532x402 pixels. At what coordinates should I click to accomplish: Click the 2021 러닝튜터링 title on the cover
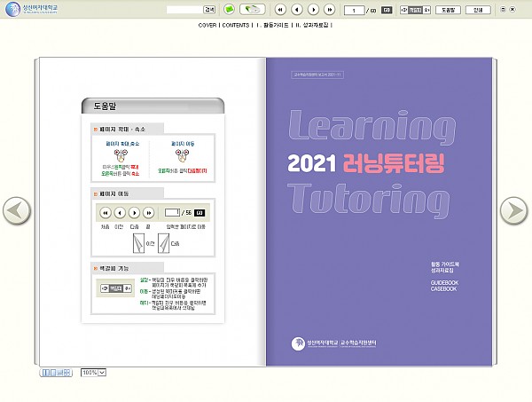tap(366, 163)
